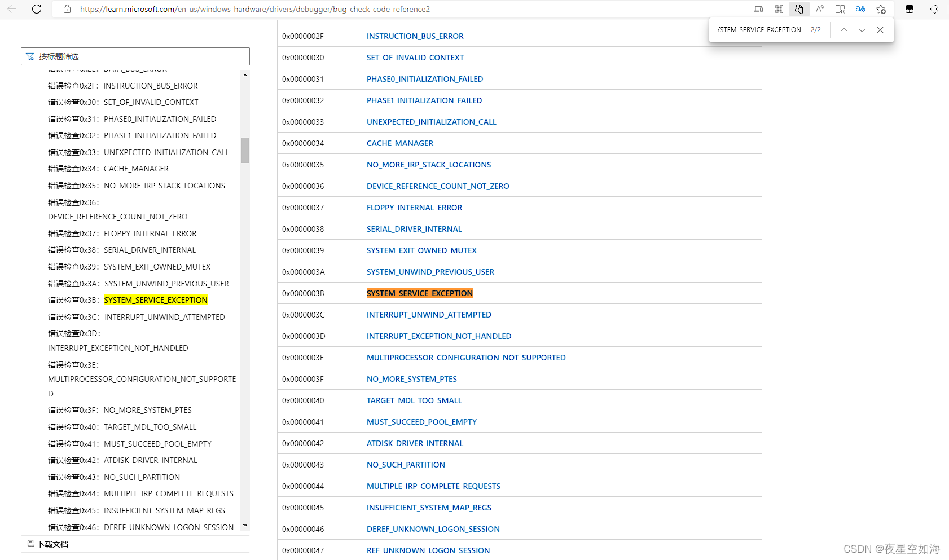Go to previous find result
The width and height of the screenshot is (949, 560).
[844, 30]
